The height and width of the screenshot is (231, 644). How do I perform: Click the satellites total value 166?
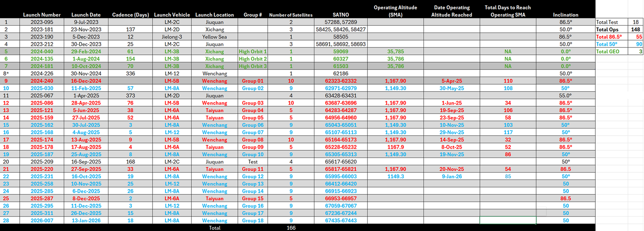click(291, 228)
